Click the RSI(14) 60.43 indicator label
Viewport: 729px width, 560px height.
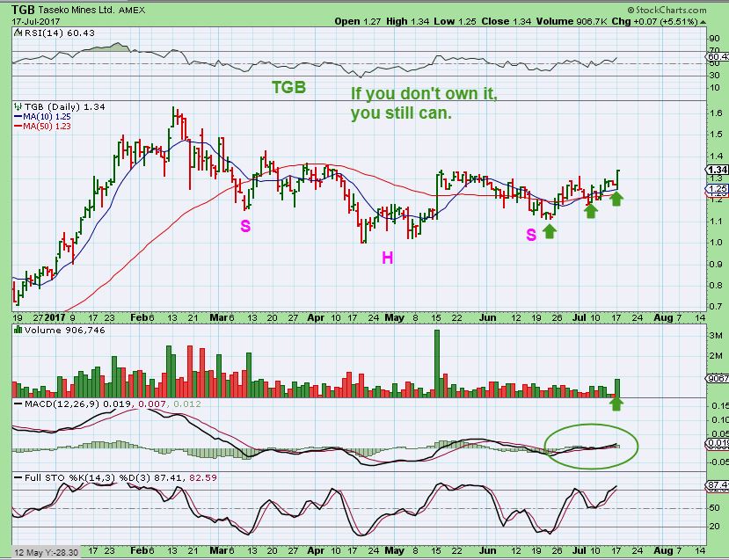pos(59,33)
